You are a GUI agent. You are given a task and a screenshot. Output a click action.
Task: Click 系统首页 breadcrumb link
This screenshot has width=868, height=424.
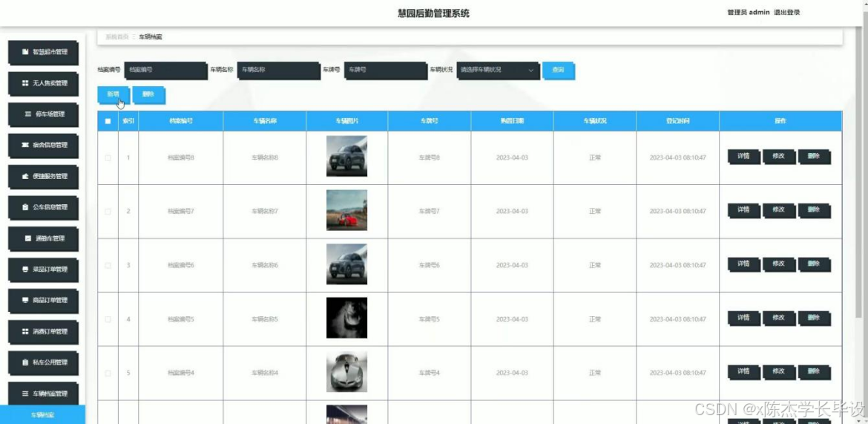click(x=116, y=37)
